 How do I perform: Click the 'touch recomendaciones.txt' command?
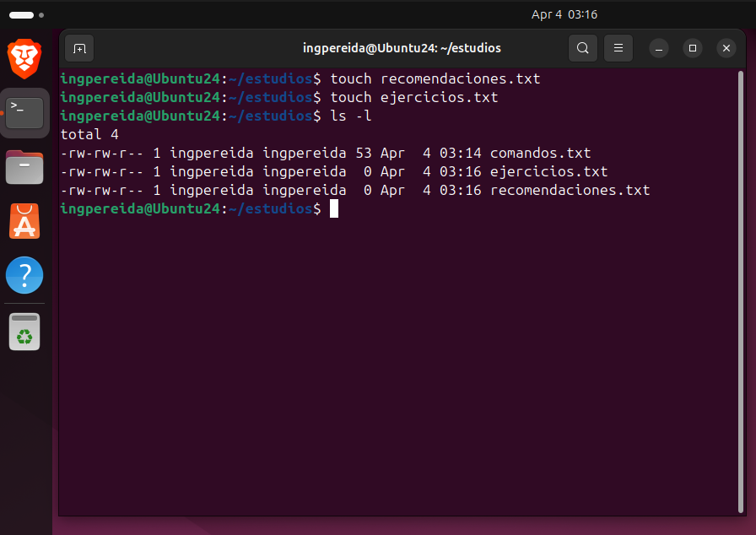(435, 79)
